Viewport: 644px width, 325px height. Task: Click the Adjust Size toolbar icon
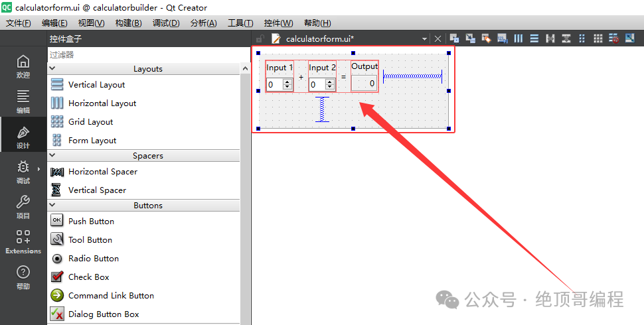630,38
